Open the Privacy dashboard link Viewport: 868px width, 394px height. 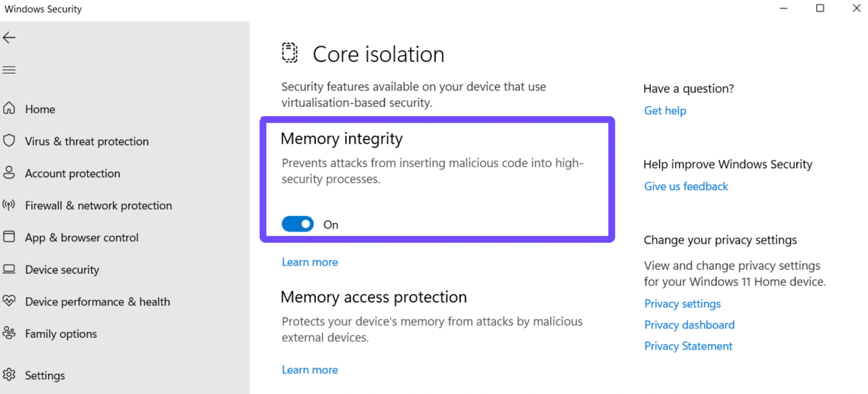(689, 325)
